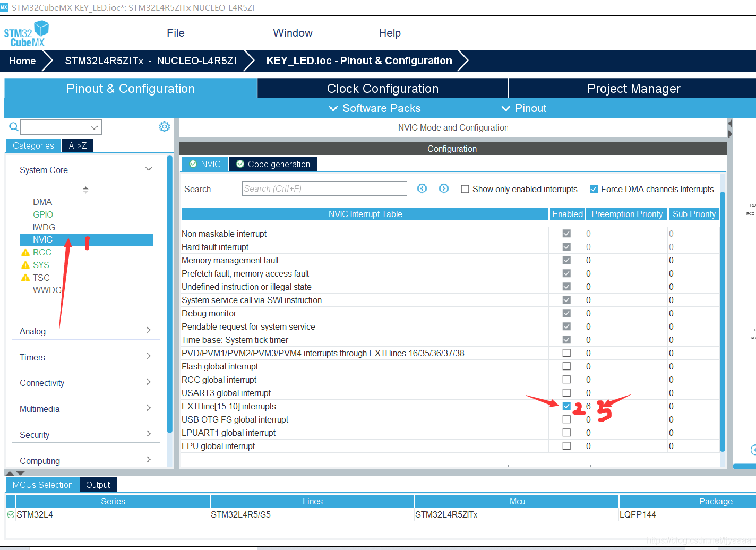Viewport: 756px width, 550px height.
Task: Click STM32L4R5ZITx - NUCLEO-L4R5ZI breadcrumb
Action: [x=151, y=61]
